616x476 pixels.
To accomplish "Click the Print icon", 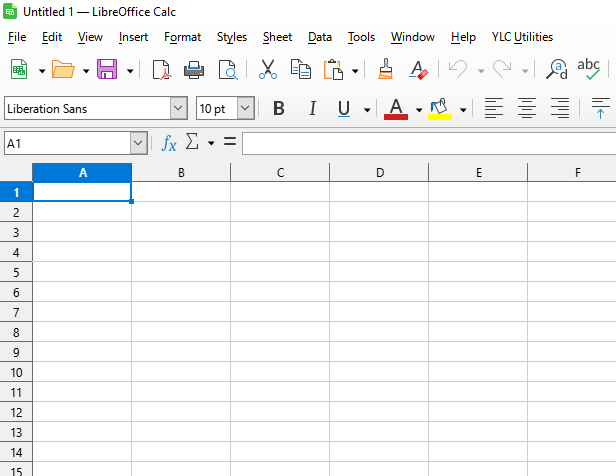I will click(x=194, y=70).
